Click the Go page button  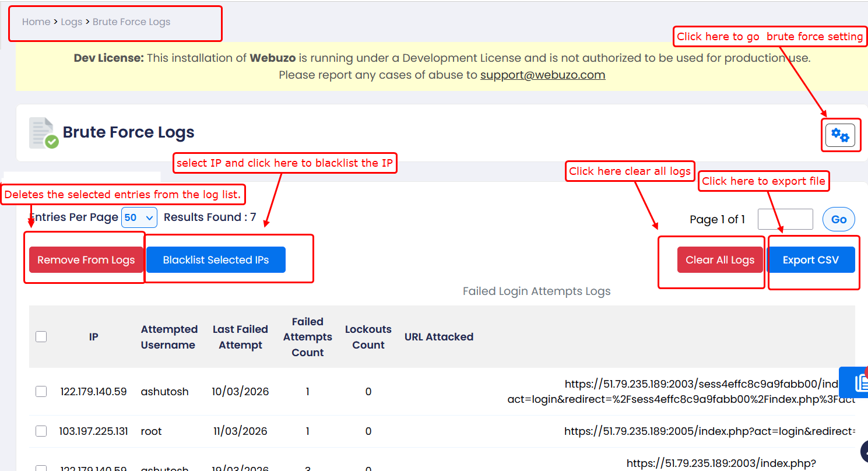click(838, 219)
